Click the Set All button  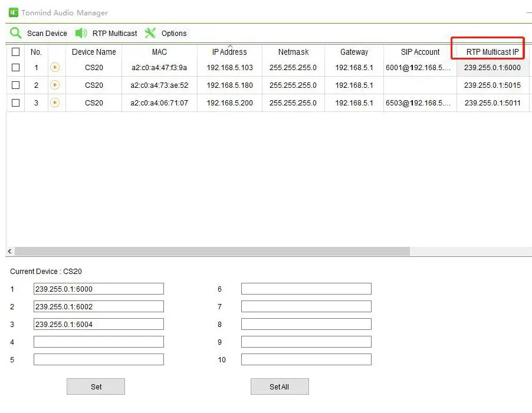[x=280, y=386]
